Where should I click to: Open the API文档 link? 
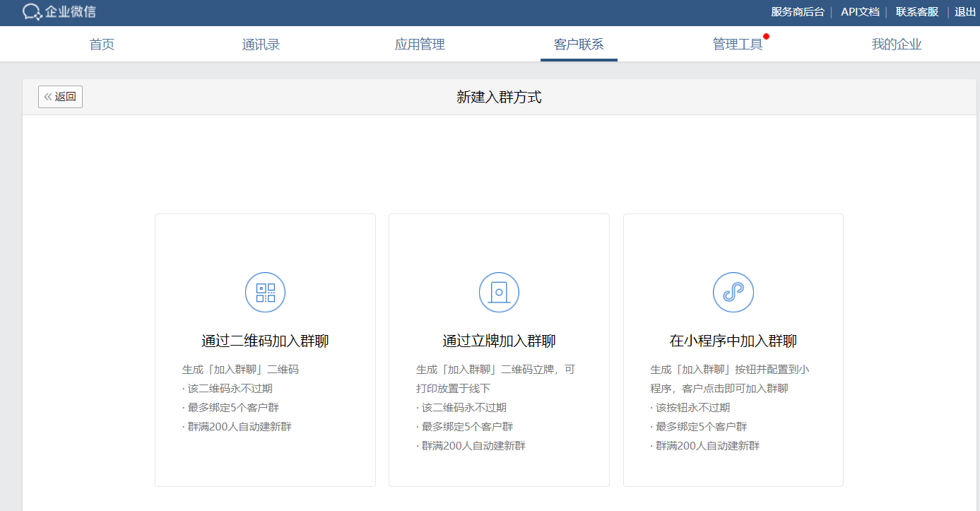(860, 11)
